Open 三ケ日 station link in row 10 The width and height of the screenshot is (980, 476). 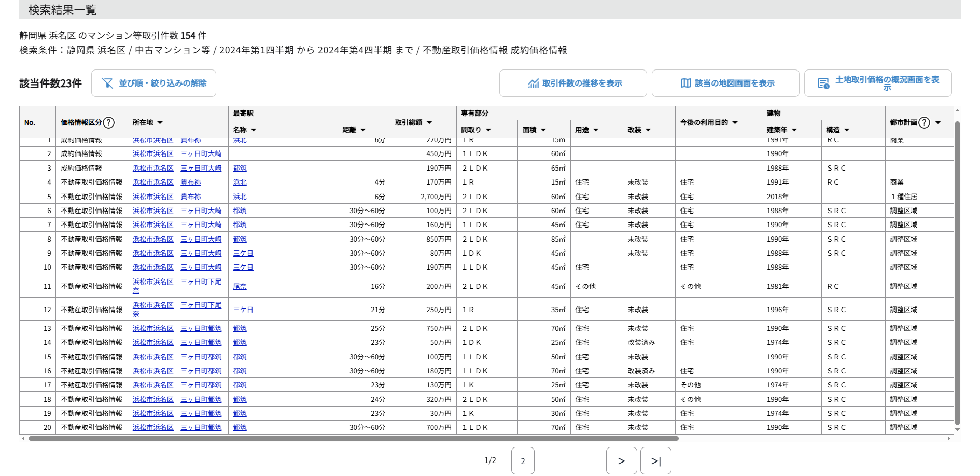(243, 268)
